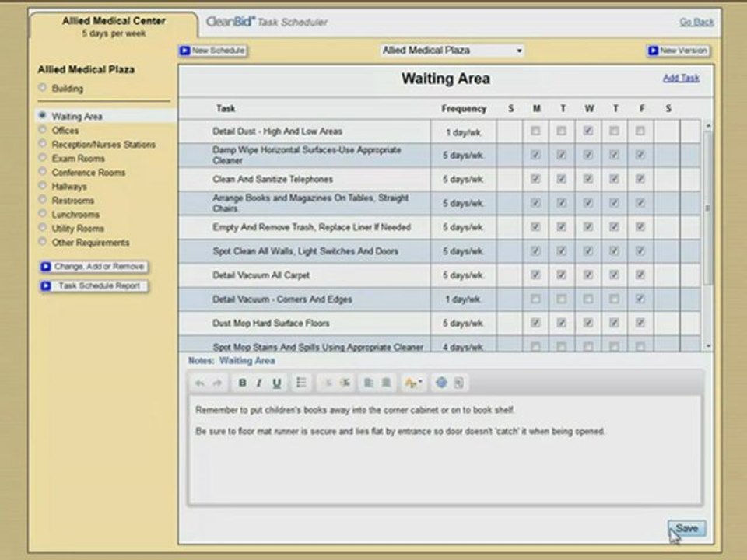The width and height of the screenshot is (747, 560).
Task: Click the scroll-up arrow of task list
Action: pyautogui.click(x=708, y=126)
